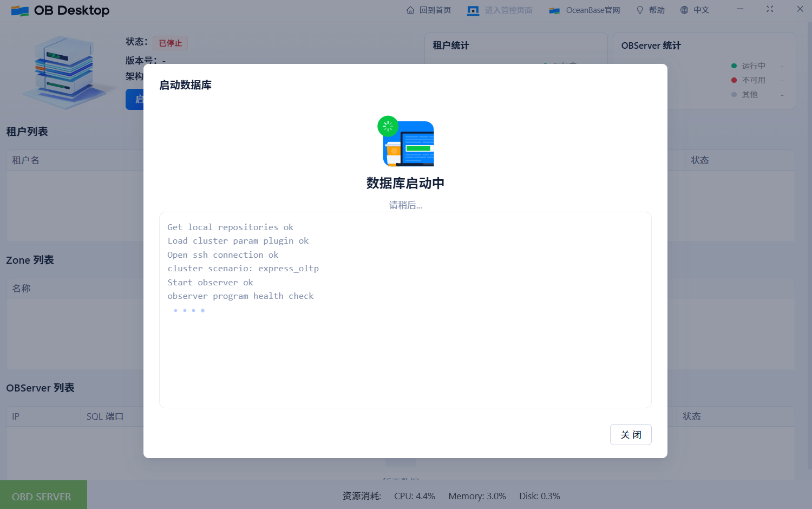Toggle the 不可用 legend indicator
Image resolution: width=812 pixels, height=509 pixels.
(x=750, y=80)
